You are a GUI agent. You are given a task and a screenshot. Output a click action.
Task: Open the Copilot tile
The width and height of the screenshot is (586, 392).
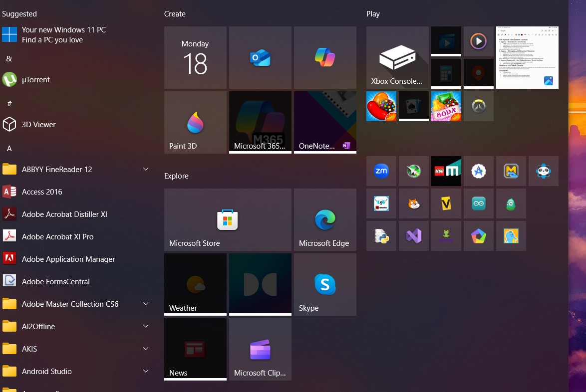[x=325, y=57]
